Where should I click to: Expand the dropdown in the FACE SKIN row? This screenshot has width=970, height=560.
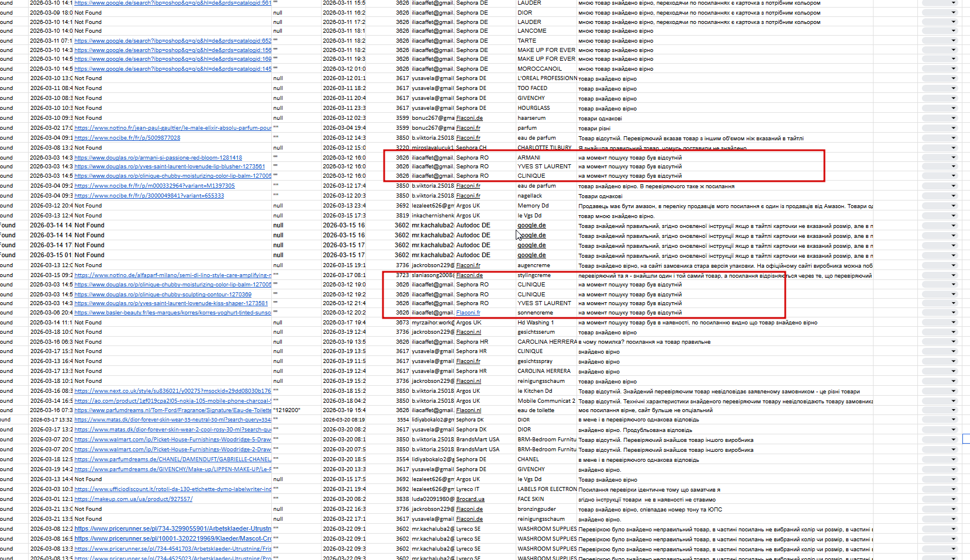click(x=939, y=499)
